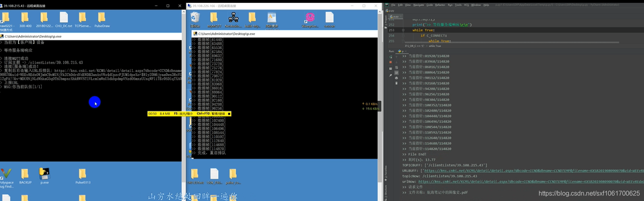Follow the URLBUFF cnki hyperlink
Viewport: 644px width, 201px height.
click(x=534, y=170)
